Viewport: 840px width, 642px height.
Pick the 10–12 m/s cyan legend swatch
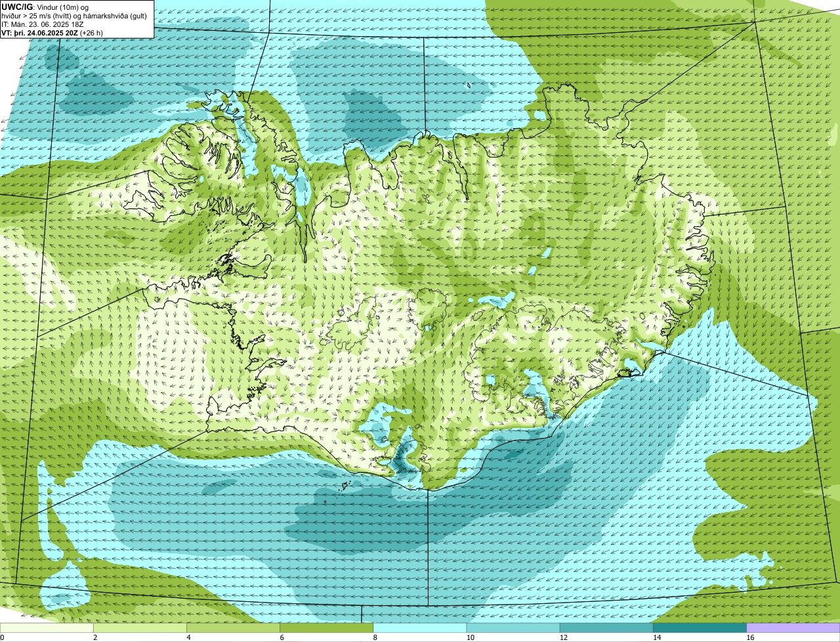[x=513, y=628]
